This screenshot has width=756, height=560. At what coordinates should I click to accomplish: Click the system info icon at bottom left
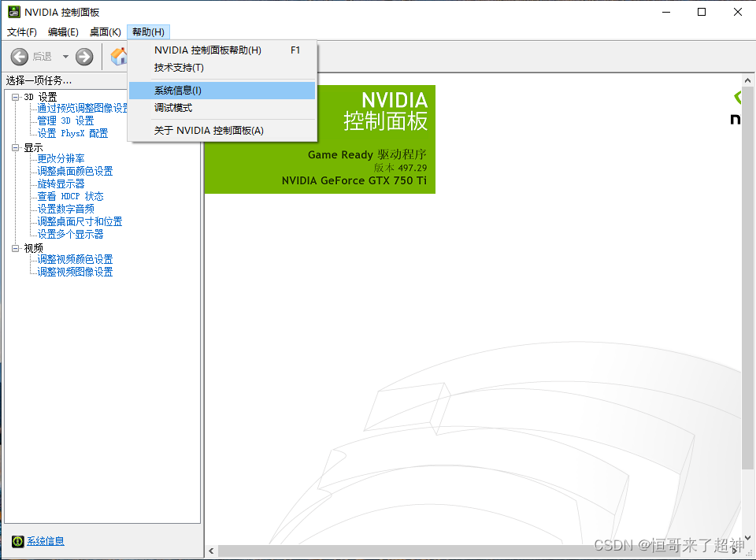[18, 542]
